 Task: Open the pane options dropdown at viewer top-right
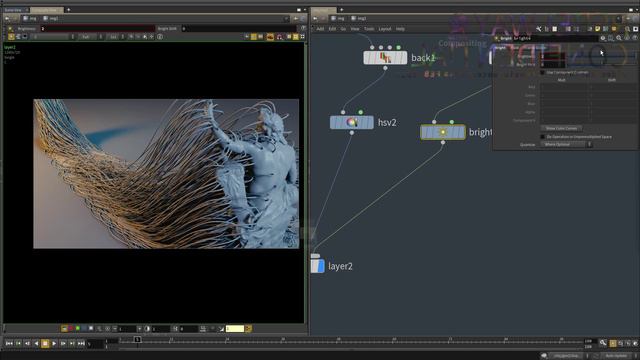tap(304, 9)
